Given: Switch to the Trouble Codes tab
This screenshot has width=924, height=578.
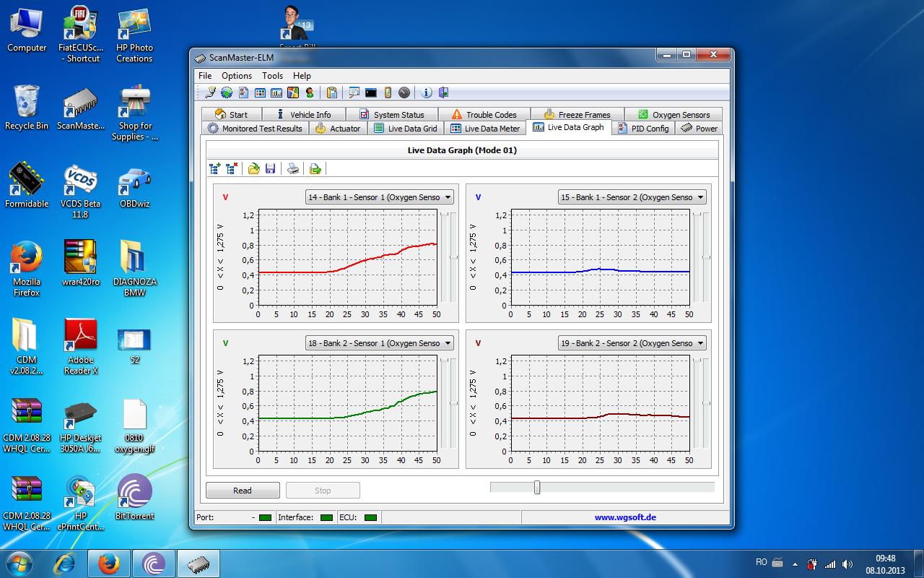Looking at the screenshot, I should pos(484,114).
